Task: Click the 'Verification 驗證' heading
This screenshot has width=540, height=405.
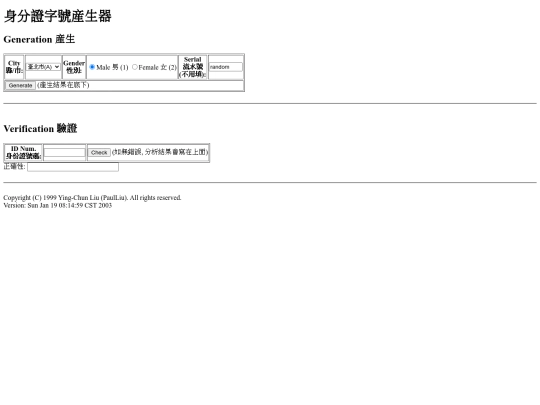Action: (x=40, y=128)
